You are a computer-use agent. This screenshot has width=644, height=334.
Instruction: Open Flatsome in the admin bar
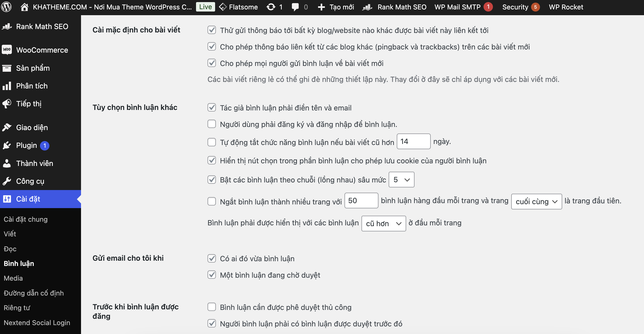pyautogui.click(x=243, y=7)
